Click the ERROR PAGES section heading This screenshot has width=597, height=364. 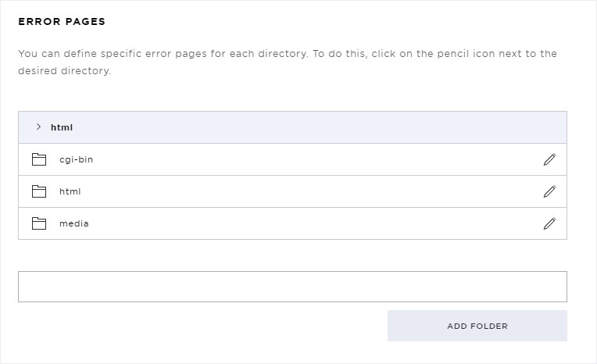(x=62, y=22)
